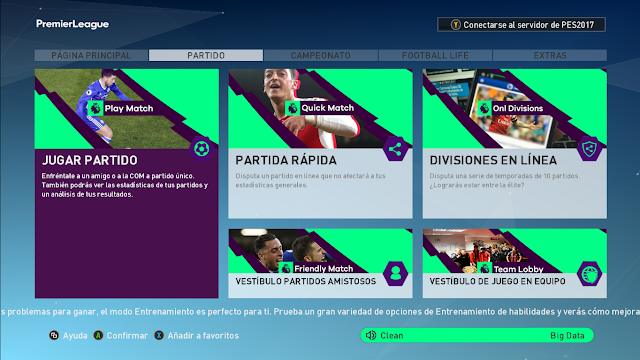Click the yellow Y button icon

coord(456,25)
